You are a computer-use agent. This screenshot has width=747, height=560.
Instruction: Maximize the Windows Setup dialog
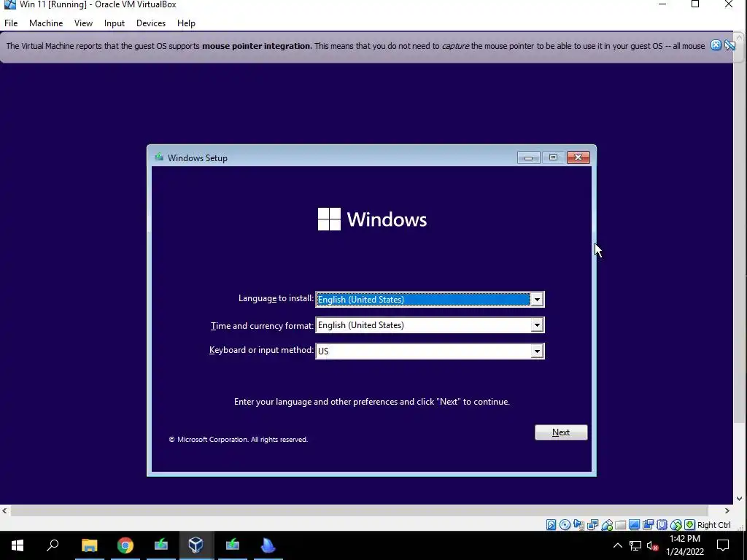pyautogui.click(x=553, y=157)
